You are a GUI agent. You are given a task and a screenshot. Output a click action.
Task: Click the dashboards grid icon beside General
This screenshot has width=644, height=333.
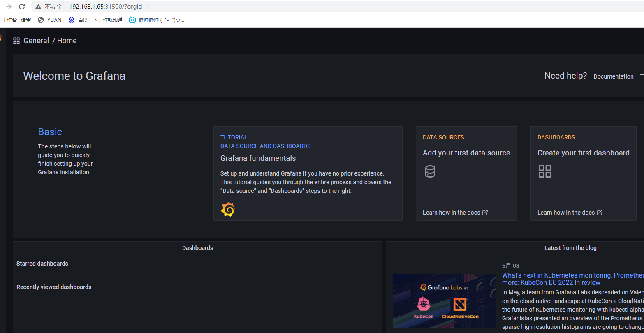point(16,41)
